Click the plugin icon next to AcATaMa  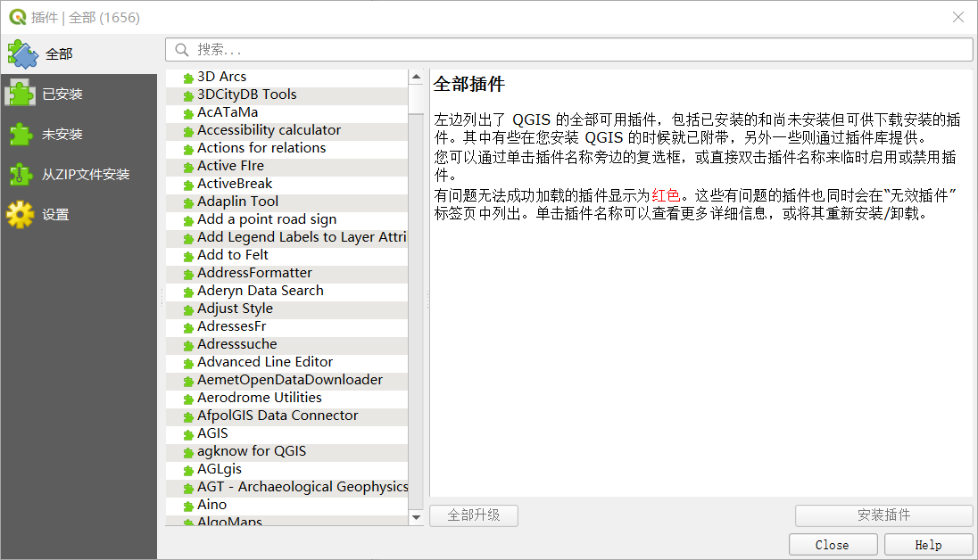(188, 113)
